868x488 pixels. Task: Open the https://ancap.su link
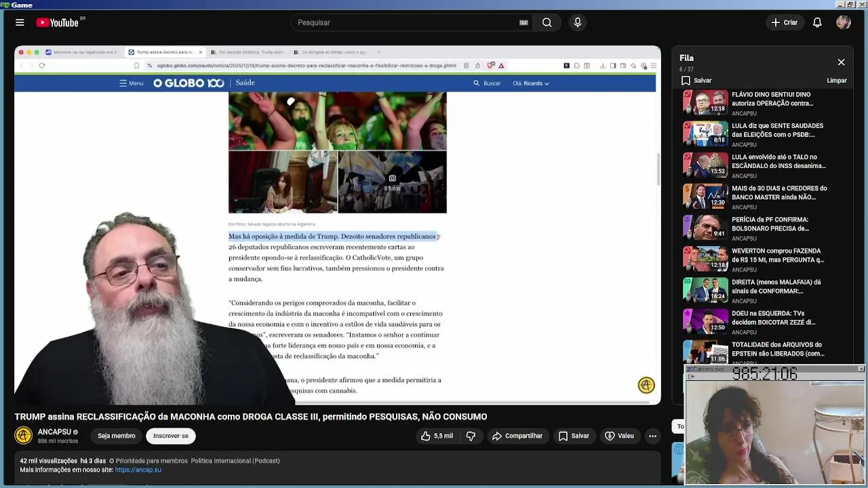click(x=138, y=470)
